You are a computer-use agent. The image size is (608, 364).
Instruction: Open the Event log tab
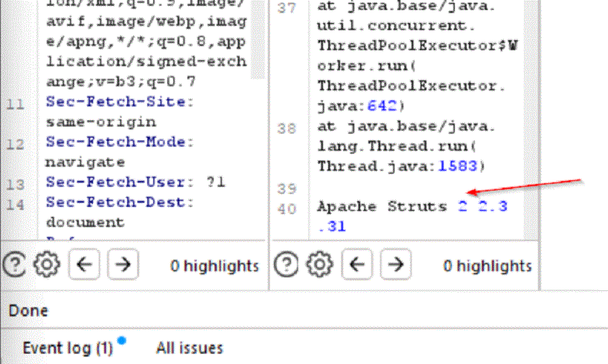[x=67, y=348]
